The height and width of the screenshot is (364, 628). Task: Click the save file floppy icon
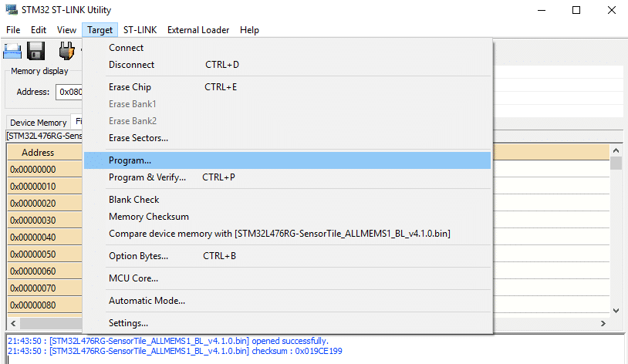(x=35, y=52)
